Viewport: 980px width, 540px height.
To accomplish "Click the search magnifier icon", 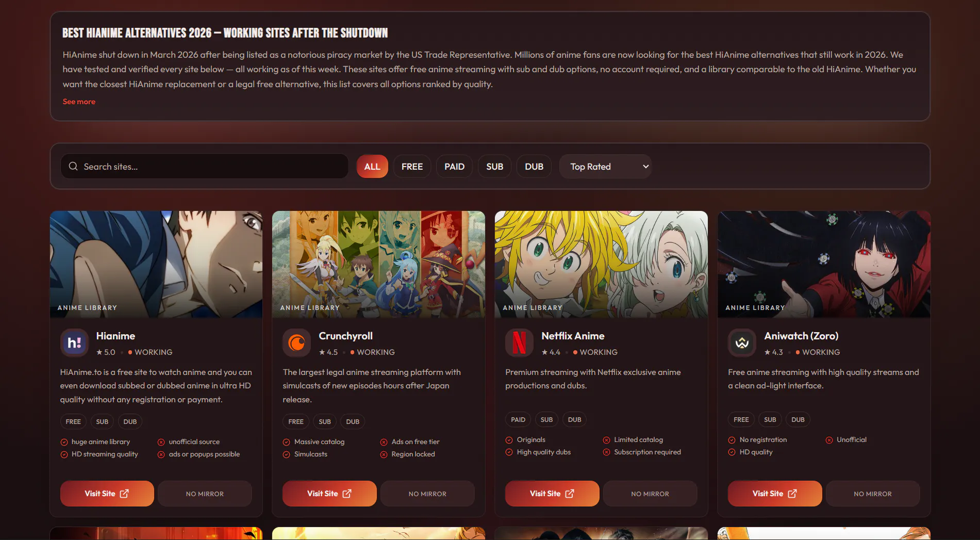I will click(73, 166).
